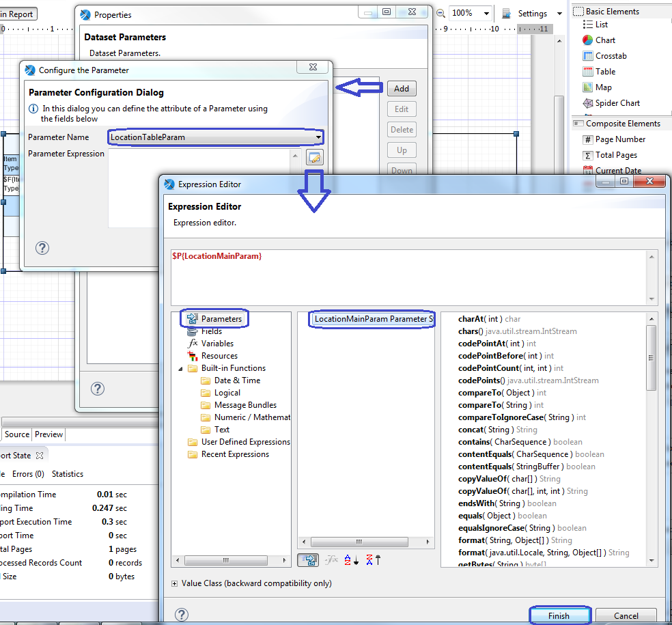Click the Edit button in Properties dialog
Screen dimensions: 672x625
click(x=402, y=109)
